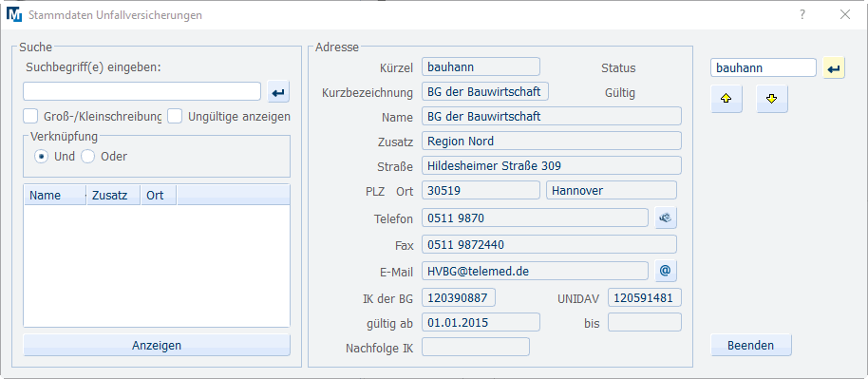Click the Kürzel field containing bauhann
This screenshot has width=868, height=379.
(x=481, y=66)
